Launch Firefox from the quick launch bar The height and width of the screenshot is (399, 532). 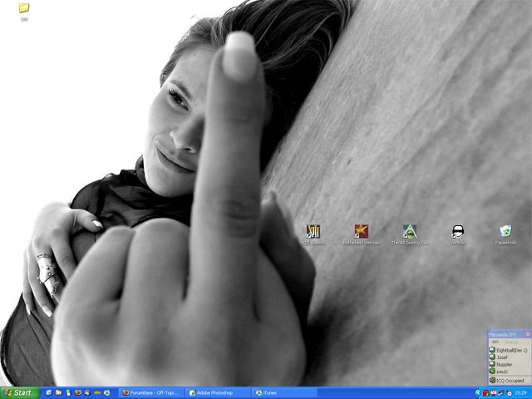tap(78, 393)
